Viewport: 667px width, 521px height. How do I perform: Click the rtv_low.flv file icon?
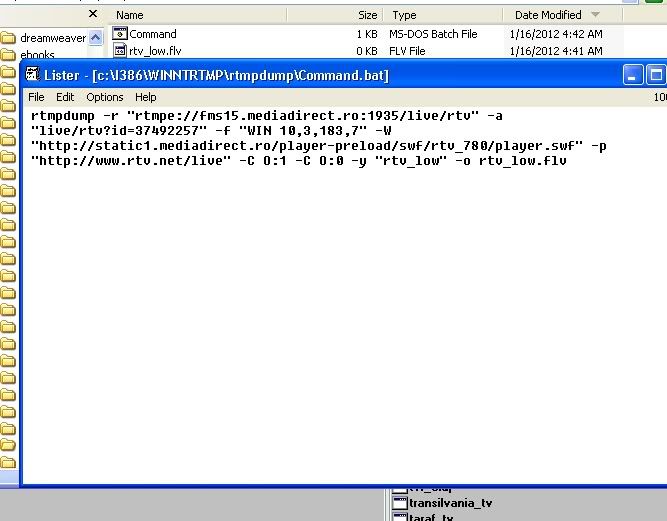click(x=120, y=50)
